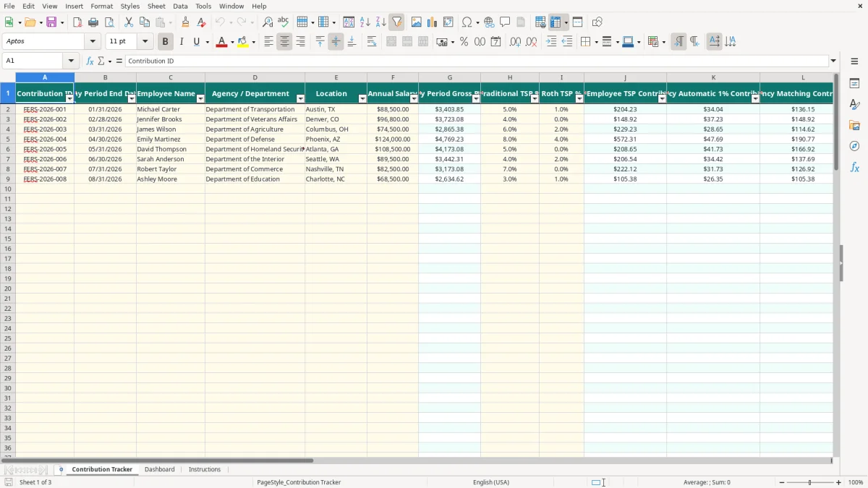Click the zoom in plus button
This screenshot has width=868, height=488.
[x=839, y=482]
